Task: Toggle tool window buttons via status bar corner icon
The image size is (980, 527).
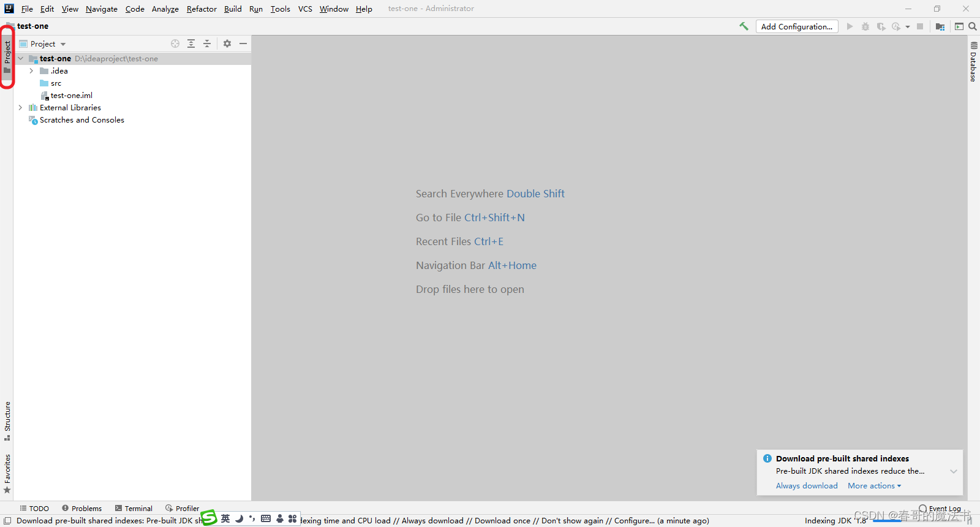Action: (x=7, y=521)
